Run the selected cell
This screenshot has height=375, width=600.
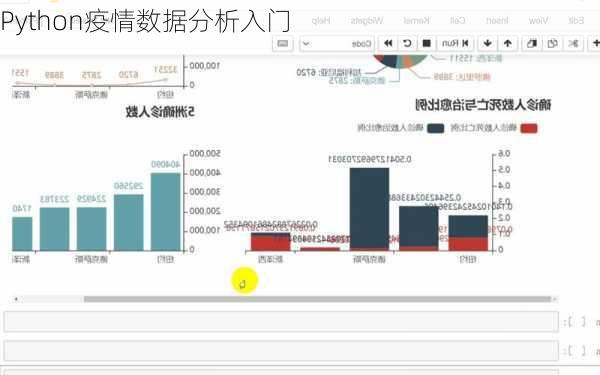(x=455, y=43)
